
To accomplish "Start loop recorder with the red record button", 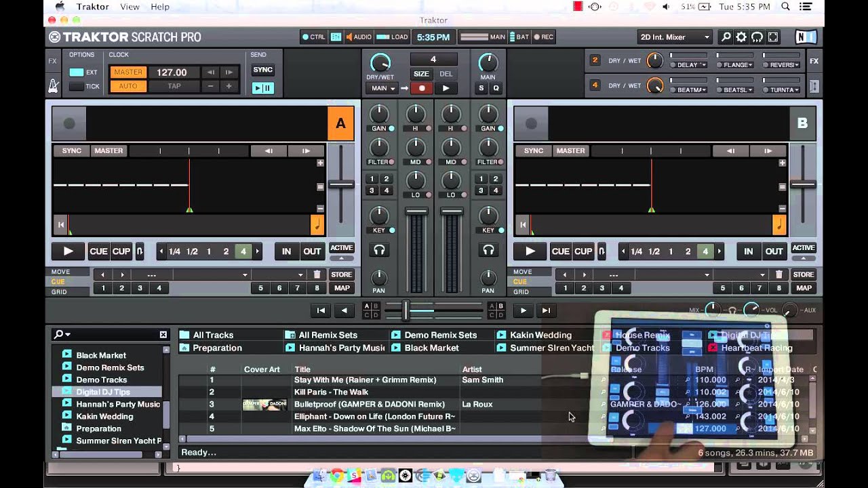I will click(x=422, y=88).
